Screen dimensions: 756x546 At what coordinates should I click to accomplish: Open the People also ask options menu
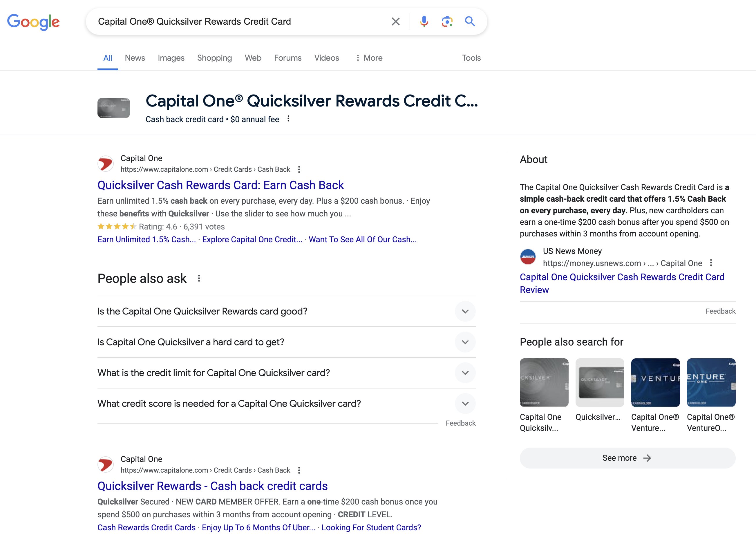(x=199, y=279)
